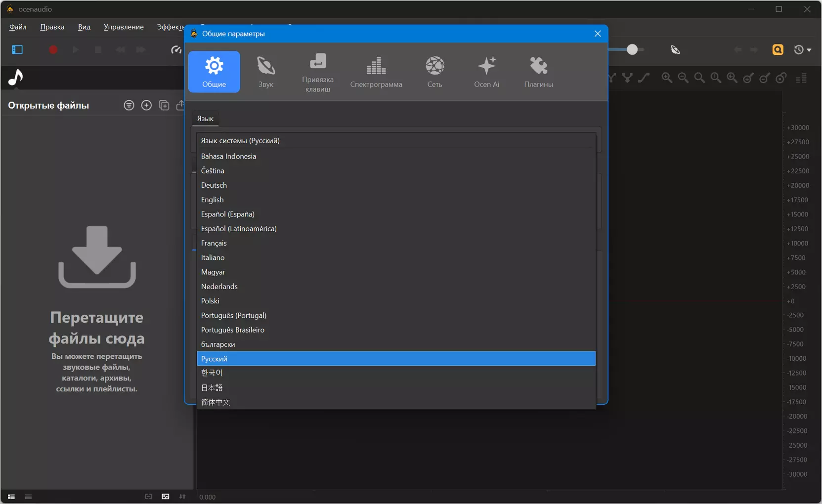The height and width of the screenshot is (504, 822).
Task: Open the Вид menu
Action: click(x=84, y=27)
